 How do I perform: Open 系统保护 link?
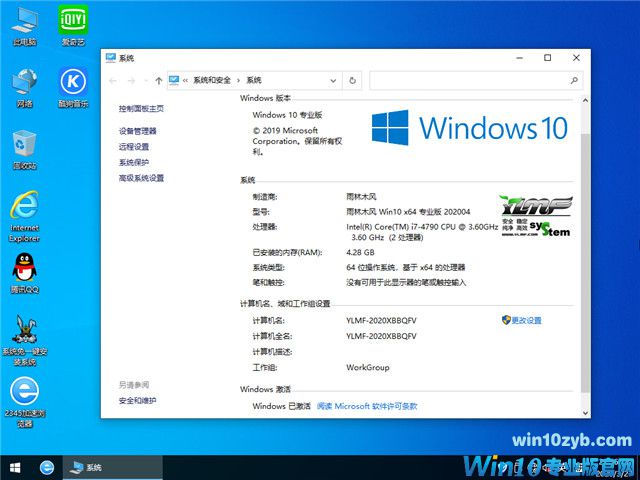[134, 162]
